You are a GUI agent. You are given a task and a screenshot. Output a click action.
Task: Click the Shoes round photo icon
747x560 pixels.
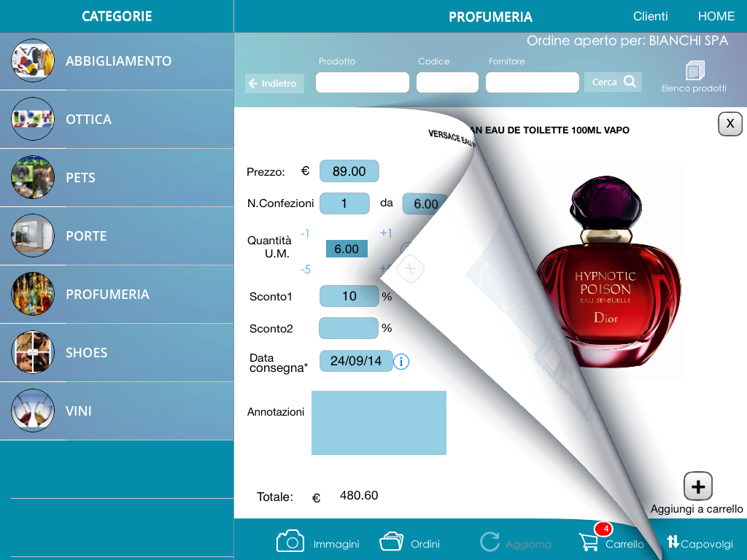coord(32,352)
